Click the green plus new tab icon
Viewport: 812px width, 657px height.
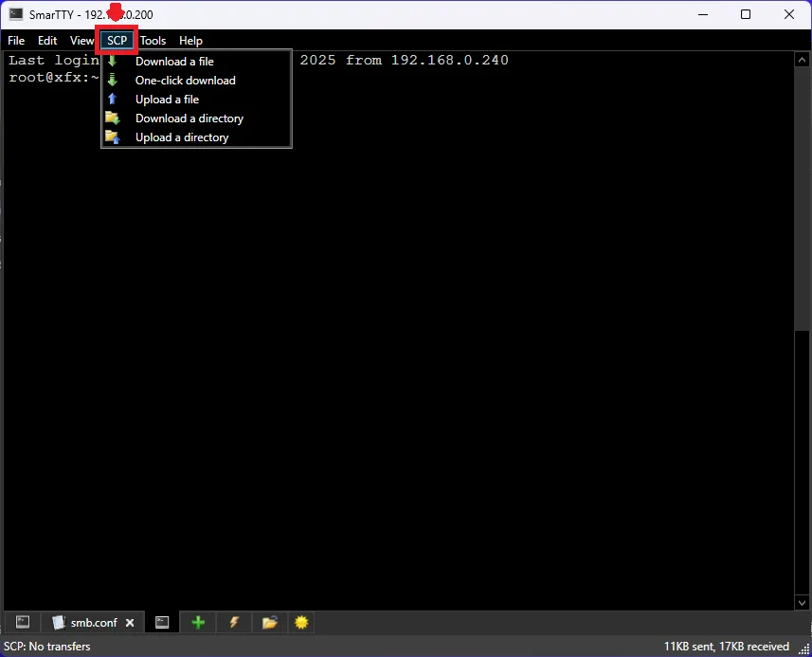[198, 623]
